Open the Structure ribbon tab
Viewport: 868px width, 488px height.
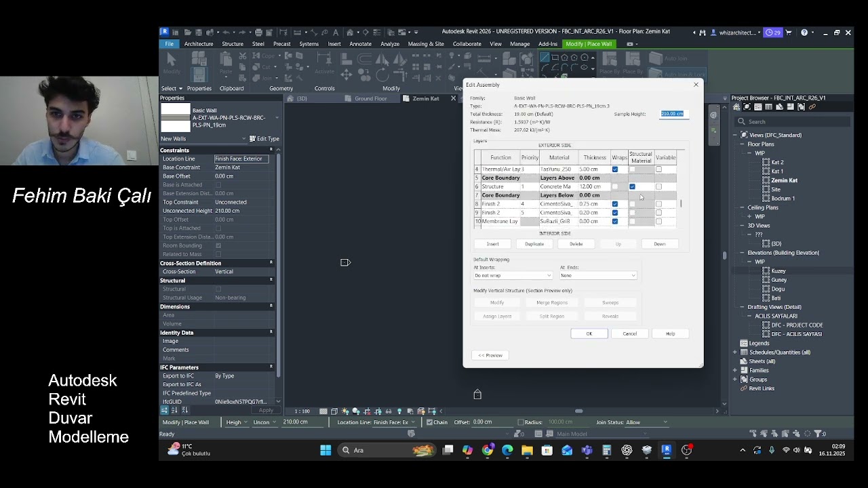pos(233,44)
